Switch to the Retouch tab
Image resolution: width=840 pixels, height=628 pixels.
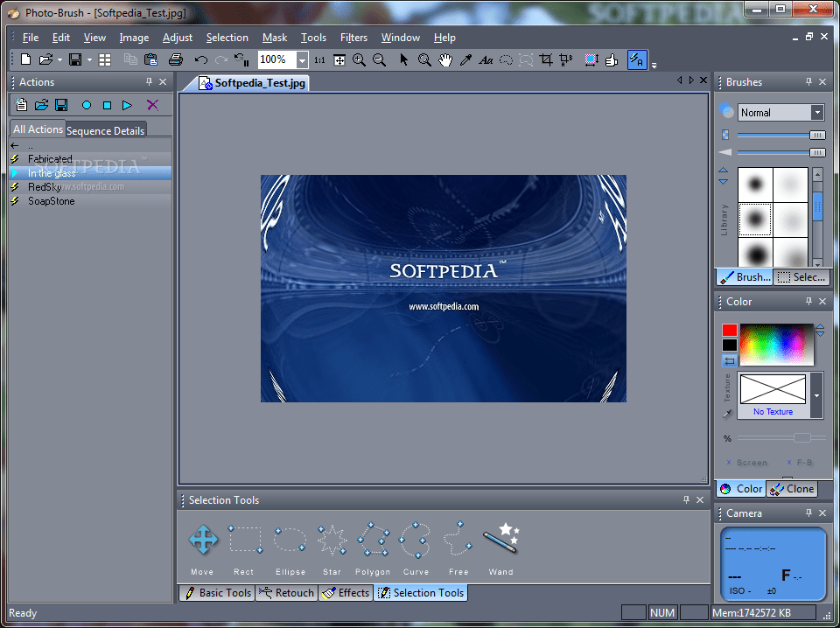[x=287, y=593]
